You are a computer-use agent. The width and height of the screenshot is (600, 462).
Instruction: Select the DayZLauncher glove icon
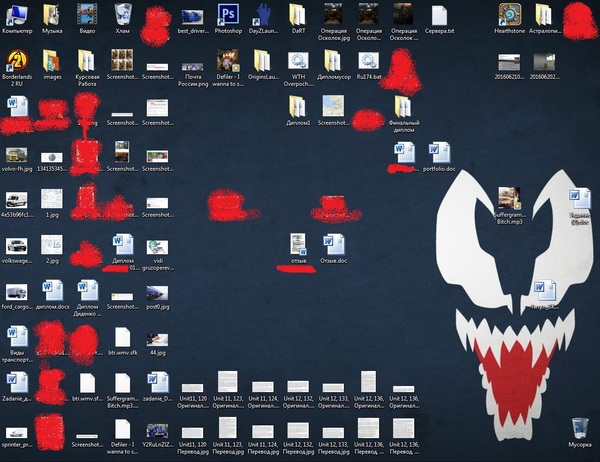click(262, 14)
